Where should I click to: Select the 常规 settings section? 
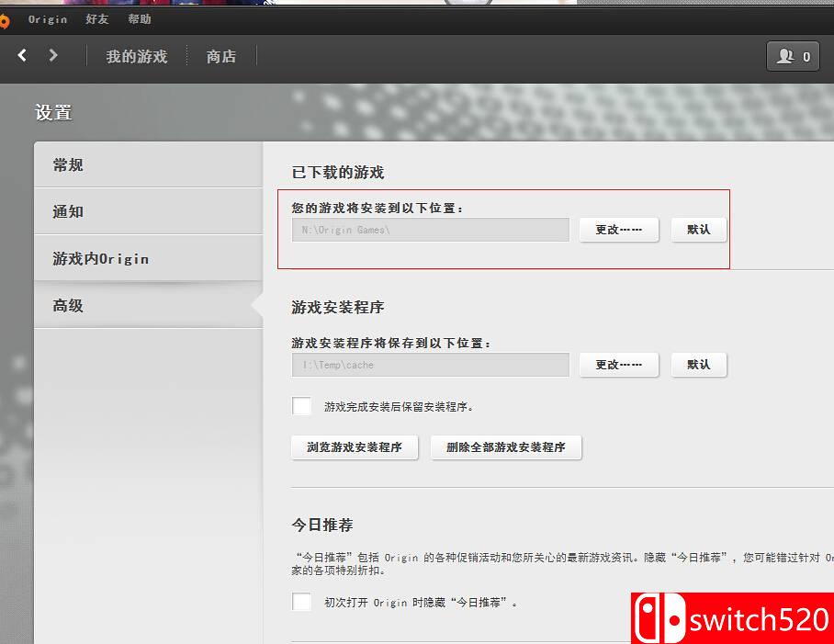pyautogui.click(x=66, y=164)
